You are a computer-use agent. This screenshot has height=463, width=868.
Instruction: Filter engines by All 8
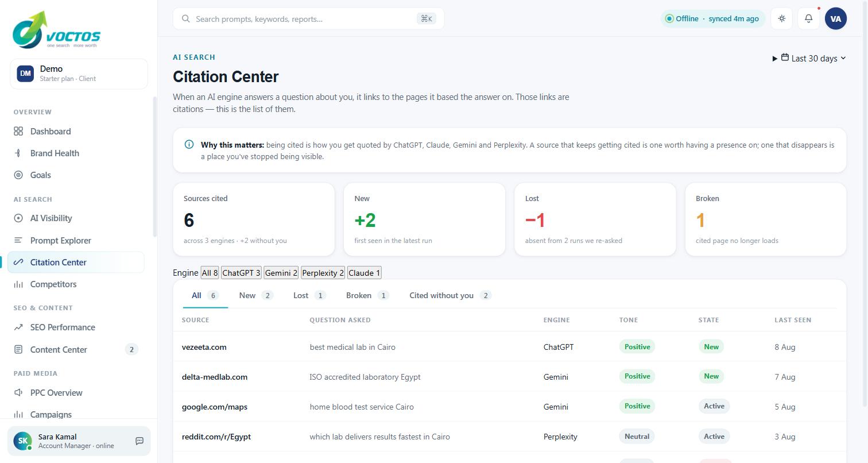tap(210, 273)
